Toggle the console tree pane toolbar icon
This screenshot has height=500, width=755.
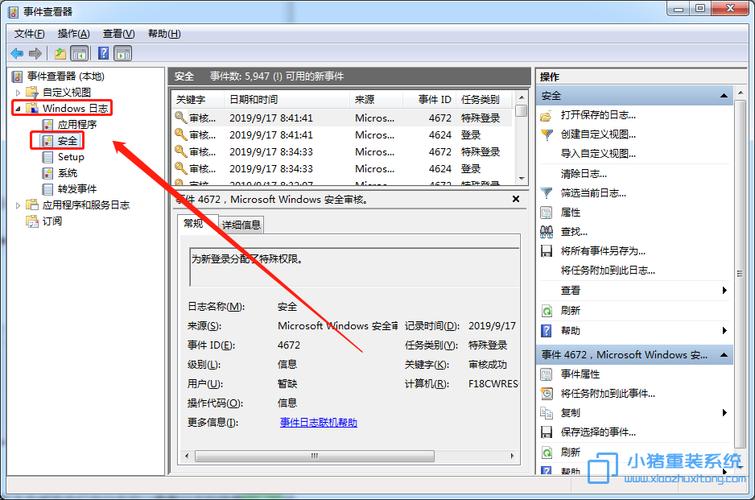(79, 53)
